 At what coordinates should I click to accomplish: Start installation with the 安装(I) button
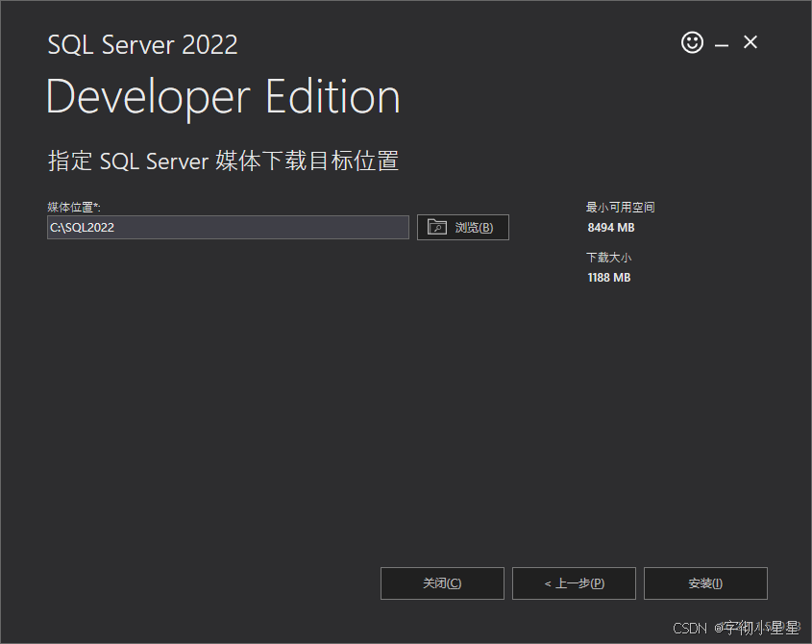[x=705, y=583]
